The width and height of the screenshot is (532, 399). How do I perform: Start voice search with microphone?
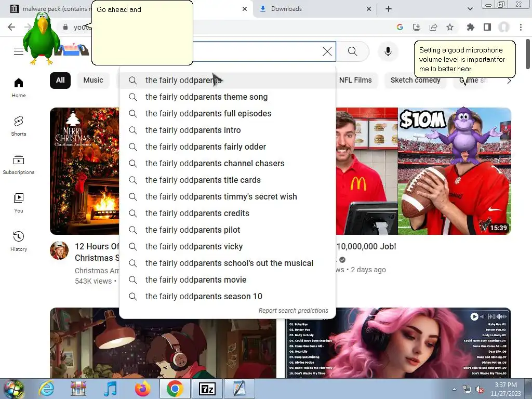(x=388, y=51)
